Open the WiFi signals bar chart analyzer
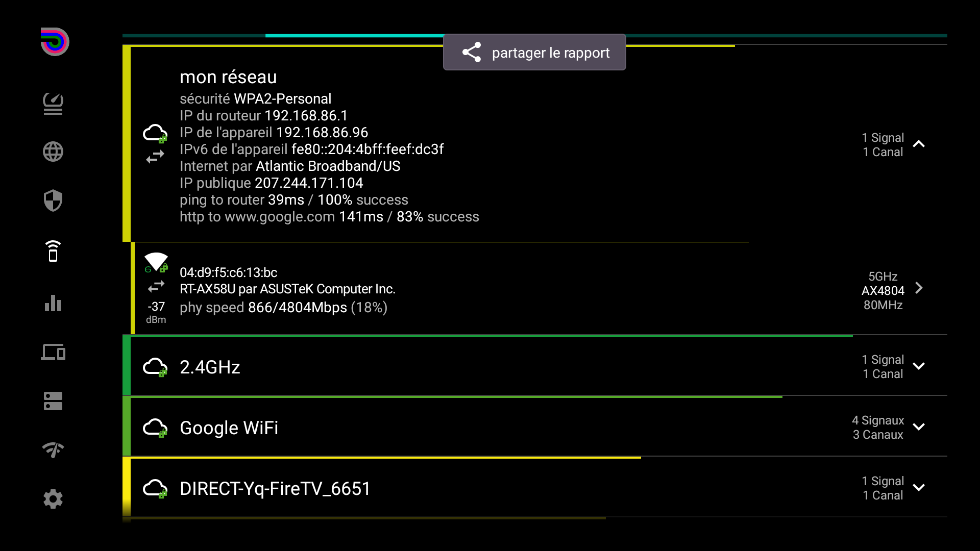 click(x=53, y=304)
